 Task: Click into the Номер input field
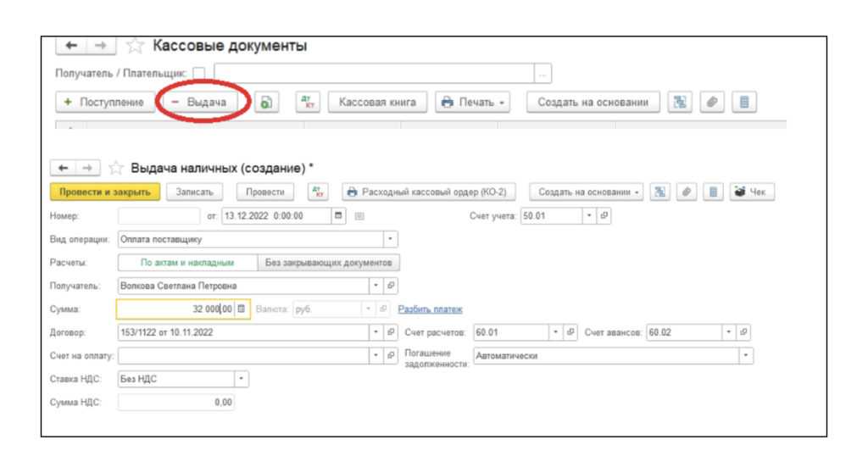click(x=151, y=215)
